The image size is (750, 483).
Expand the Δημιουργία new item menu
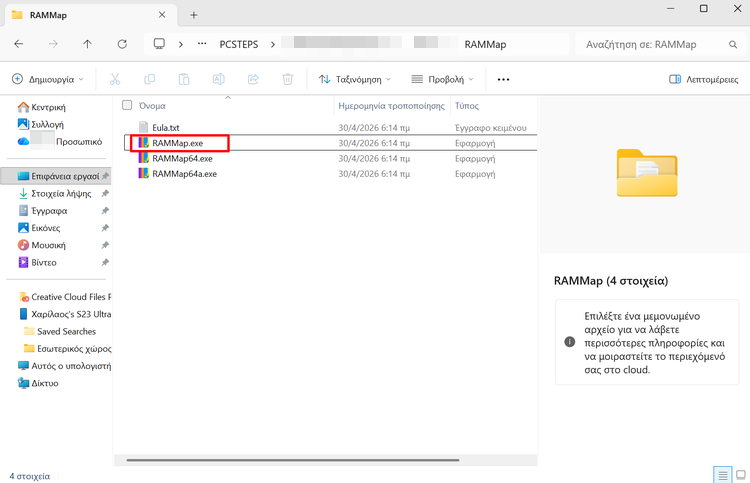47,79
